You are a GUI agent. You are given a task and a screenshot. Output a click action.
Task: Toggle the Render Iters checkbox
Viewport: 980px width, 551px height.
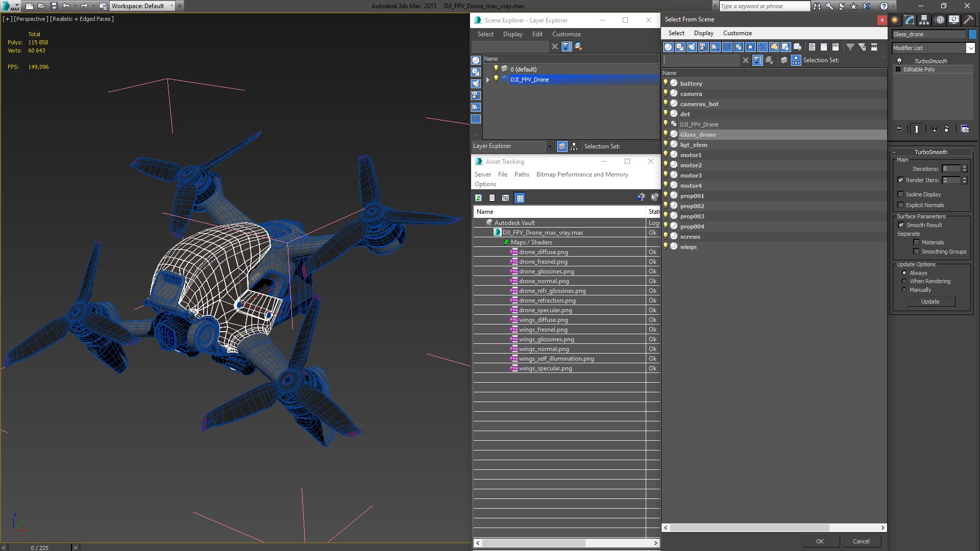tap(900, 180)
